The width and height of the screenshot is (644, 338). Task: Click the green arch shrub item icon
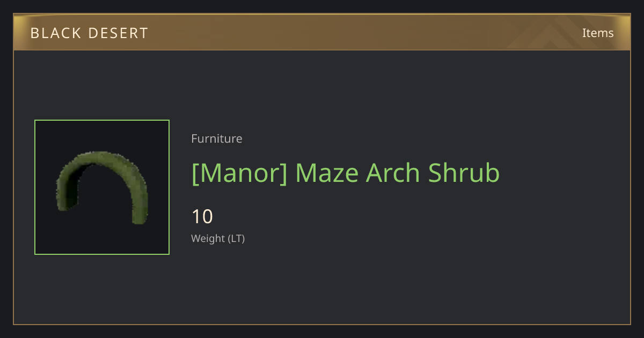coord(102,187)
